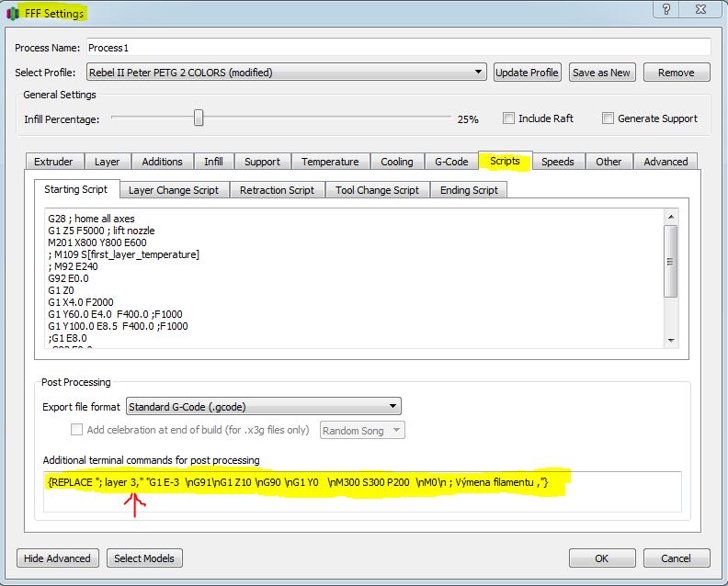Click the Update Profile button
Viewport: 728px width, 586px height.
[x=527, y=73]
